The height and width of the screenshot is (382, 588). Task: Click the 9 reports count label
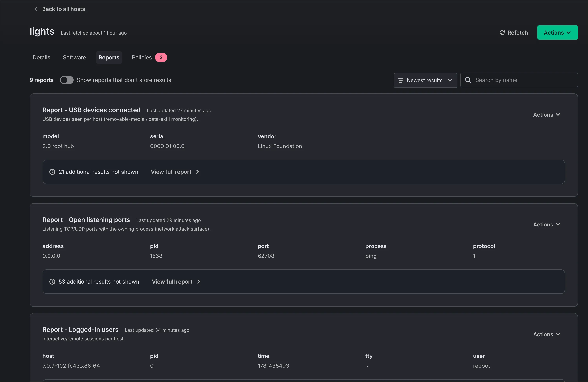[x=42, y=80]
